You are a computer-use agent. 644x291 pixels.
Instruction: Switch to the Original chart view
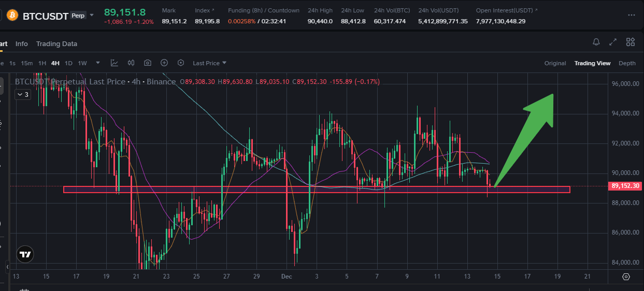tap(555, 63)
